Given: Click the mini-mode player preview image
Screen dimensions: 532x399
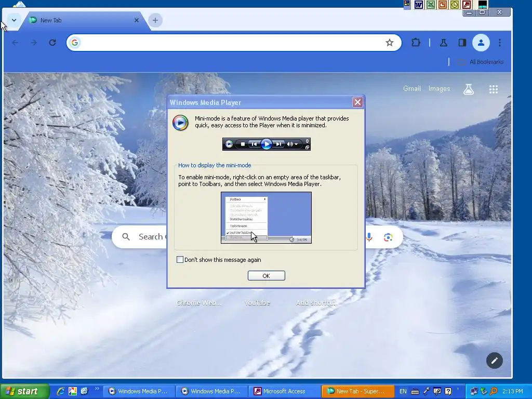Looking at the screenshot, I should [267, 144].
